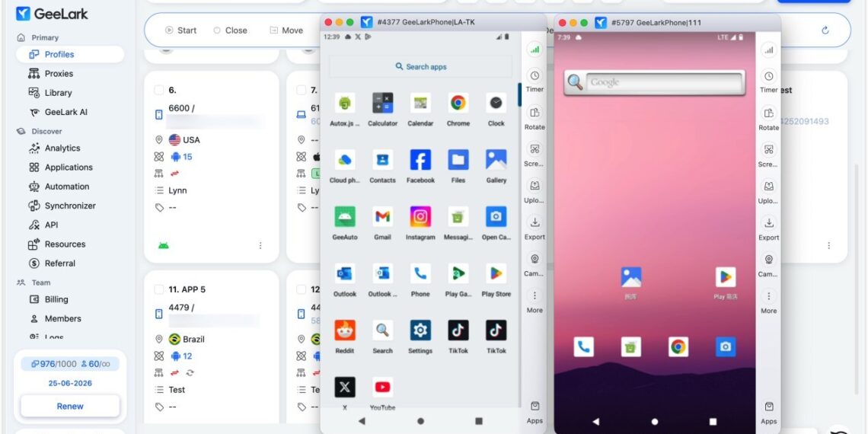Tick the checkbox on profile card 7
The height and width of the screenshot is (434, 868).
point(301,90)
